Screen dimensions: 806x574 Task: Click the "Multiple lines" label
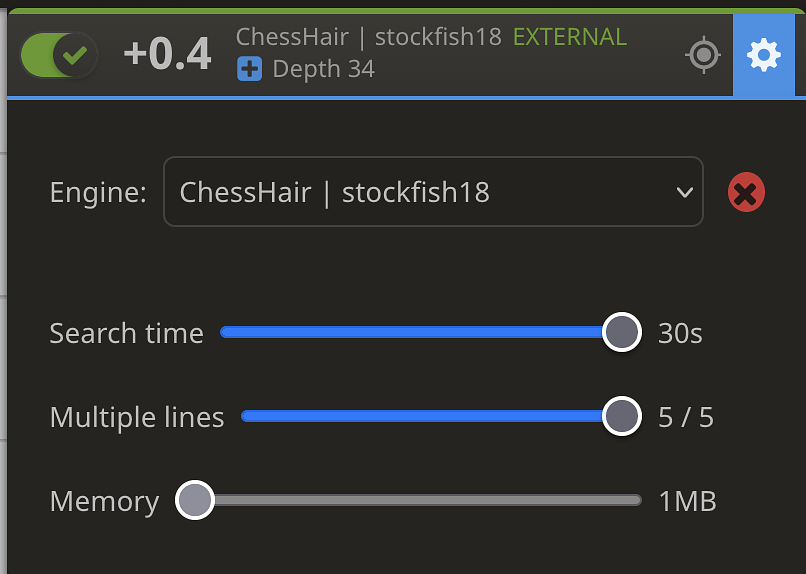click(137, 417)
